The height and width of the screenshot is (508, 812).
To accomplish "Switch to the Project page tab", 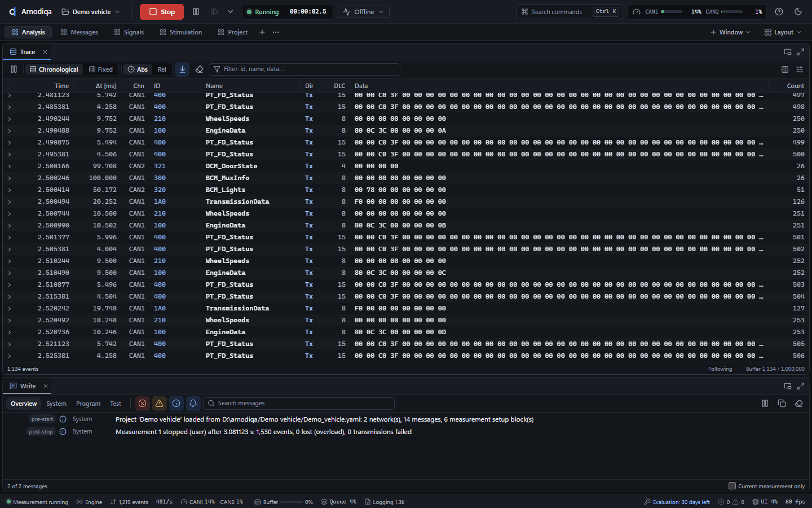I will 233,32.
